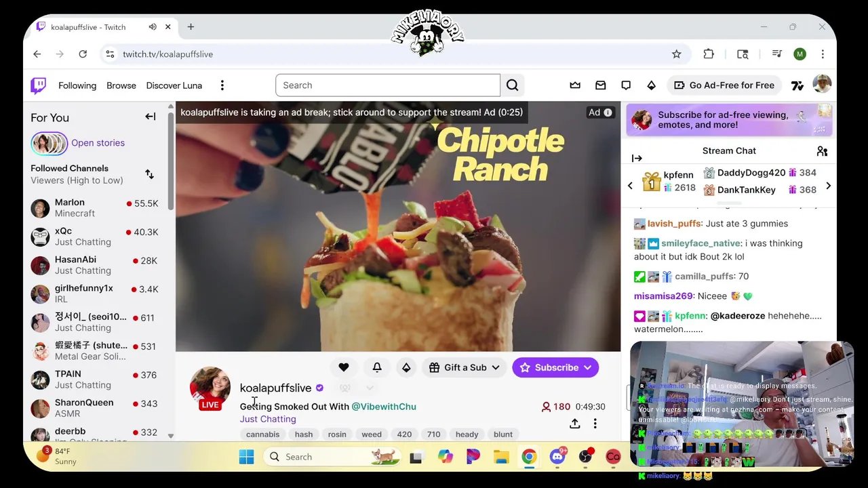Open HasanAbi channel in sidebar

pyautogui.click(x=95, y=265)
